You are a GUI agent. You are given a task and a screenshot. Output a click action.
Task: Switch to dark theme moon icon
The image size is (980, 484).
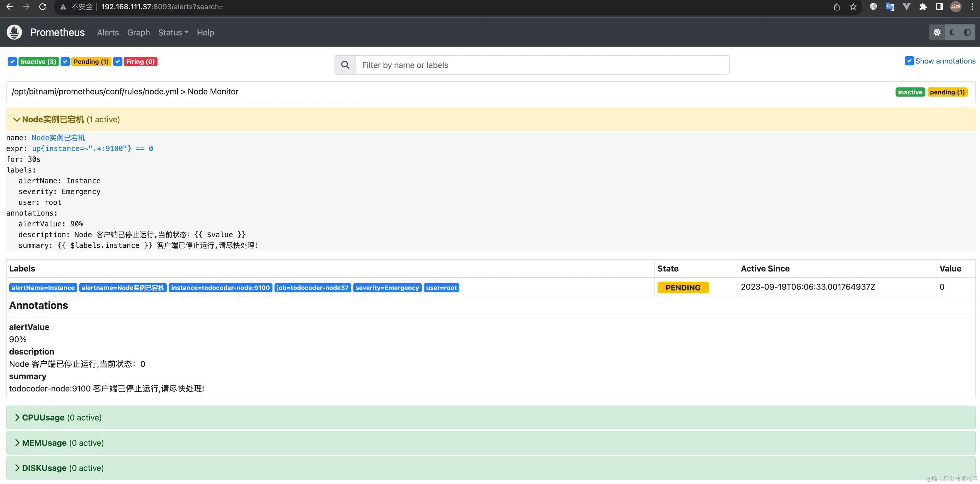pos(952,32)
